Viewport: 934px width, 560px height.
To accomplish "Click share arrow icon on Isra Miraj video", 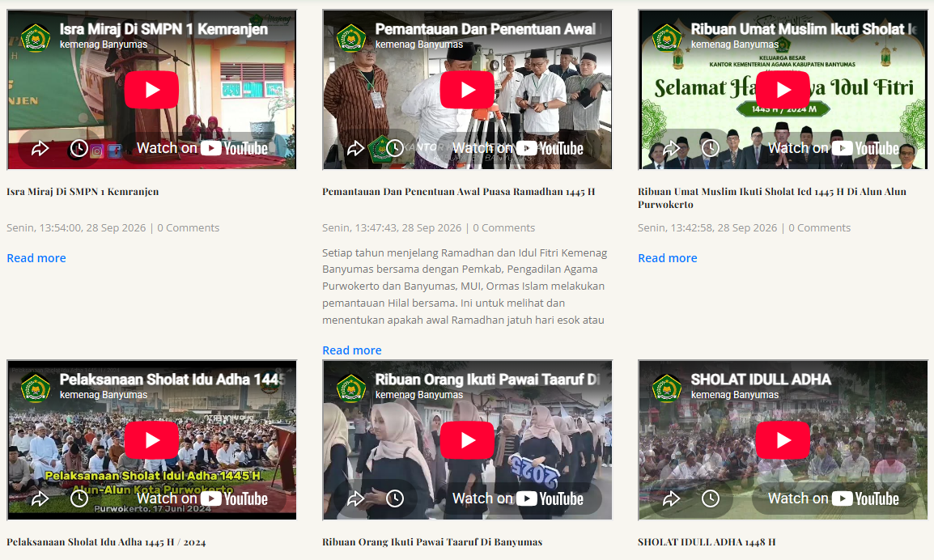I will coord(40,148).
